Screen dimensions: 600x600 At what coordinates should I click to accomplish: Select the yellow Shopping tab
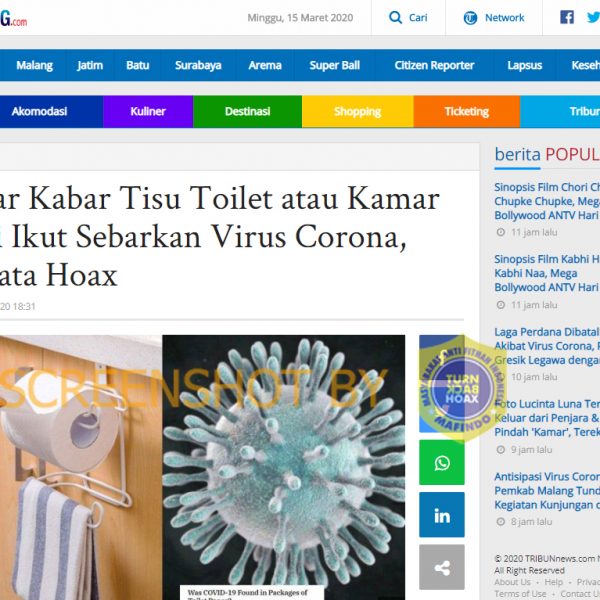[x=357, y=111]
